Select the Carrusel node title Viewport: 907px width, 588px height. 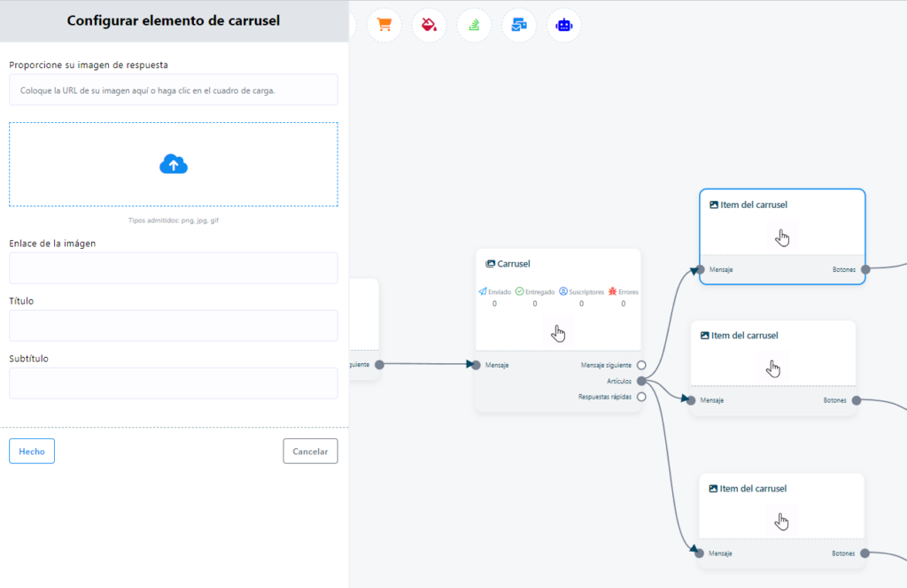click(x=514, y=264)
